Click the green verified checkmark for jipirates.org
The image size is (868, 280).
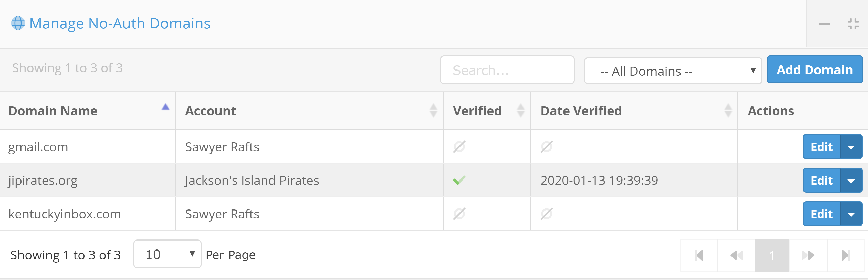459,180
